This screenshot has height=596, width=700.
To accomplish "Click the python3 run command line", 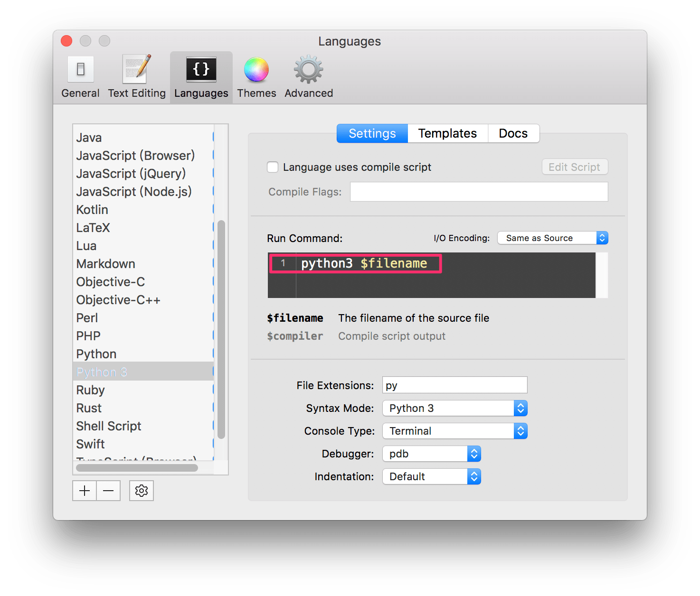I will click(x=364, y=263).
